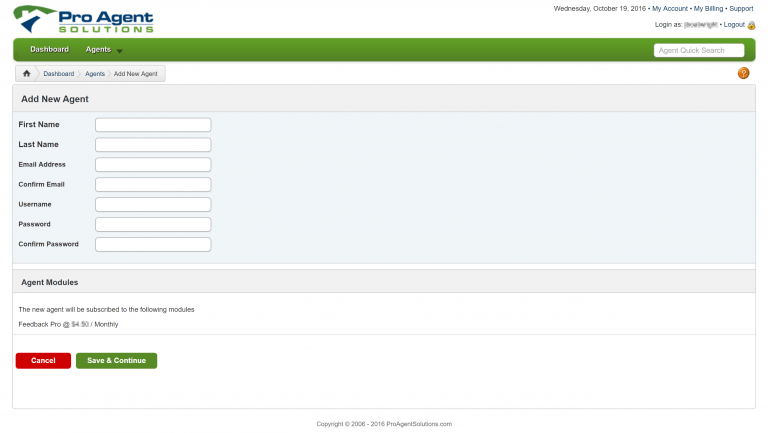The image size is (768, 433).
Task: Click into the First Name field
Action: click(x=153, y=125)
